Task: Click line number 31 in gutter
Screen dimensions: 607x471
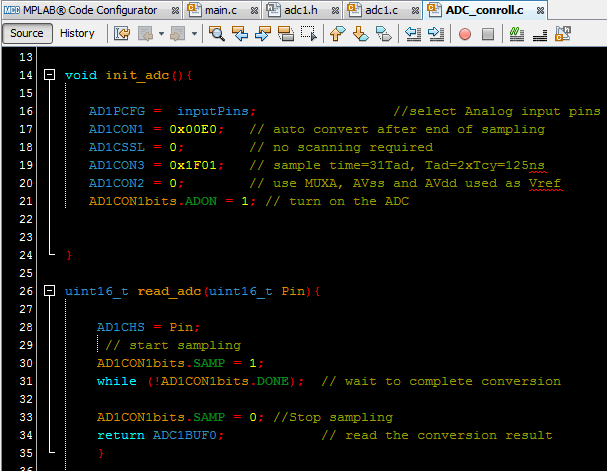Action: 26,381
